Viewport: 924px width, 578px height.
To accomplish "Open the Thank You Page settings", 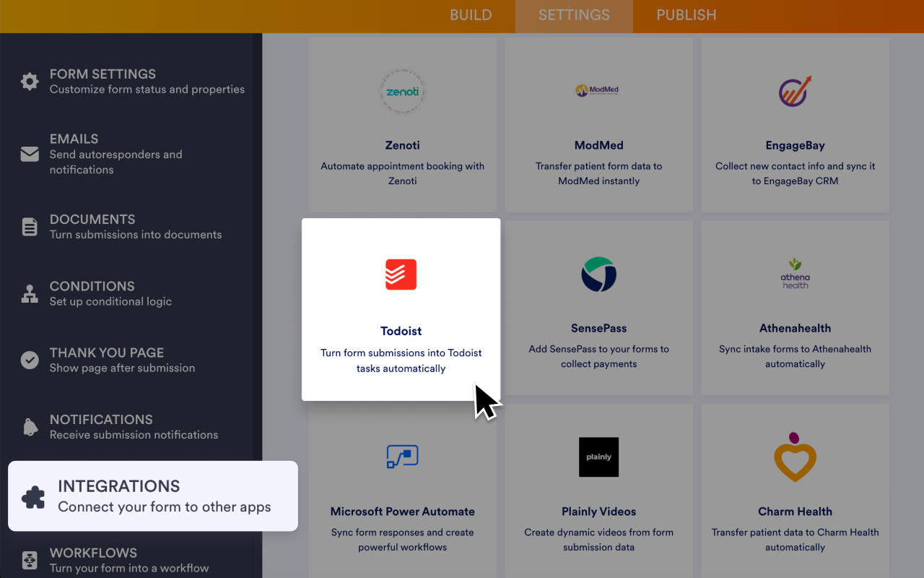I will pyautogui.click(x=105, y=359).
